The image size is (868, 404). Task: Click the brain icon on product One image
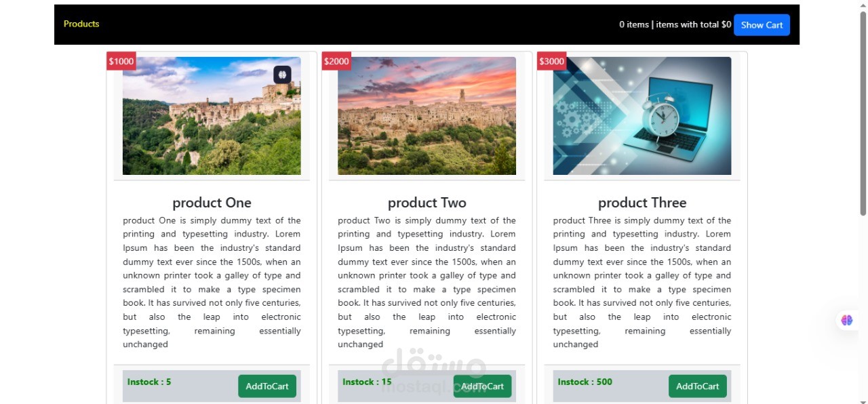click(282, 75)
